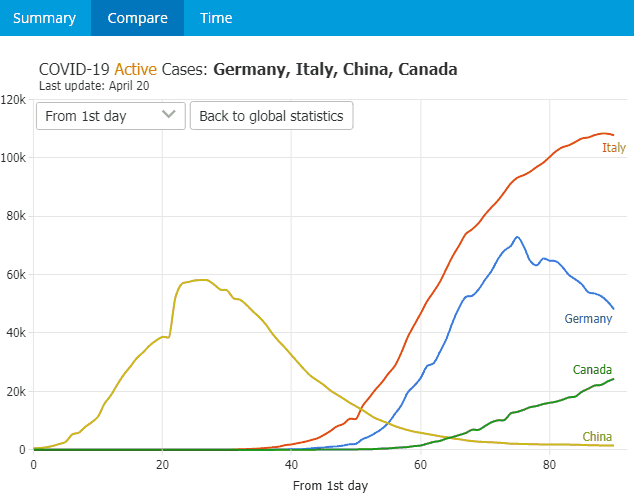Open the Time tab
This screenshot has width=634, height=500.
pos(216,18)
